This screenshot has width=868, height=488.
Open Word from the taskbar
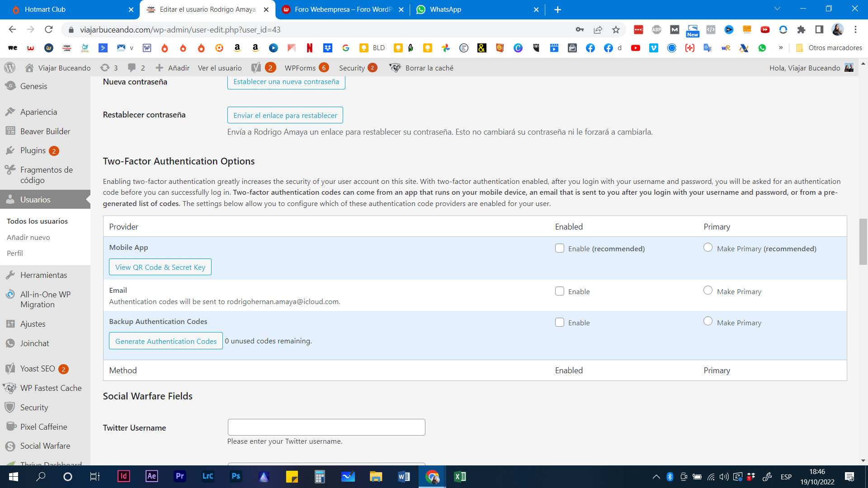(x=404, y=476)
